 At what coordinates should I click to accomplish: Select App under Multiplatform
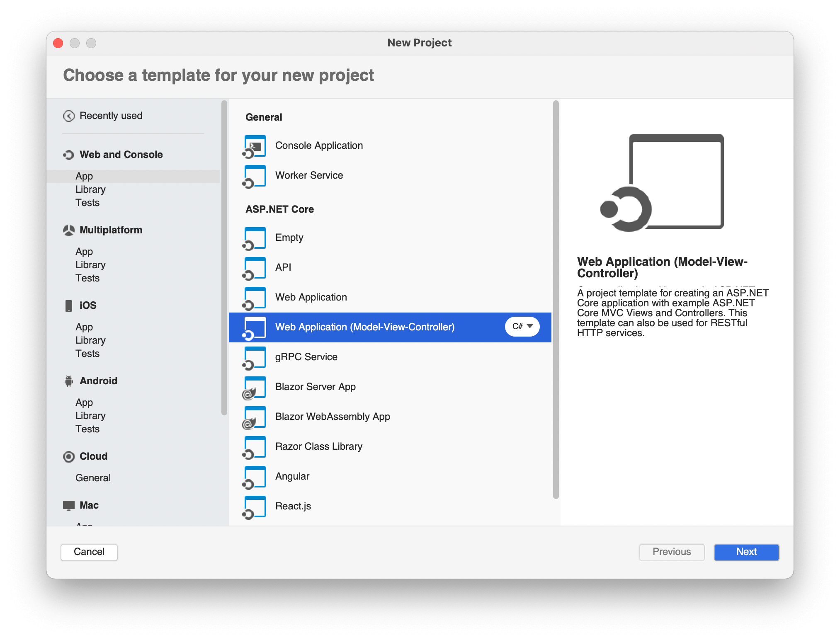tap(84, 252)
